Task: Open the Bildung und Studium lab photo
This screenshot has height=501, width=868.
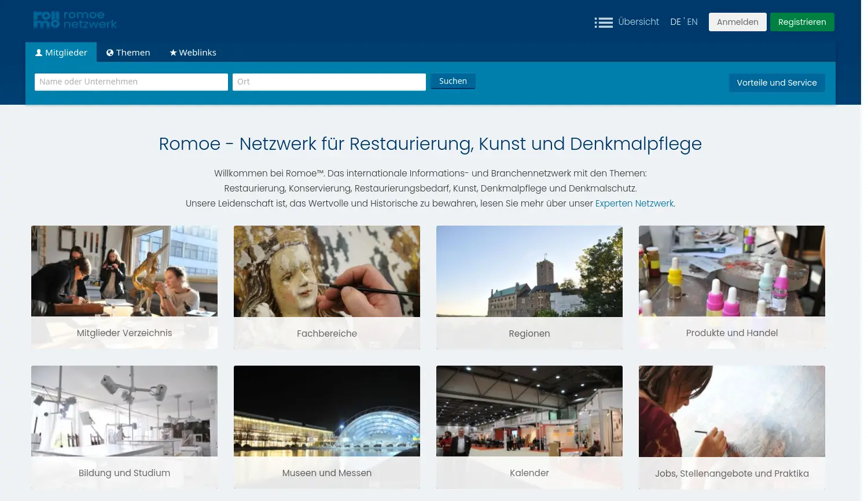Action: click(124, 411)
